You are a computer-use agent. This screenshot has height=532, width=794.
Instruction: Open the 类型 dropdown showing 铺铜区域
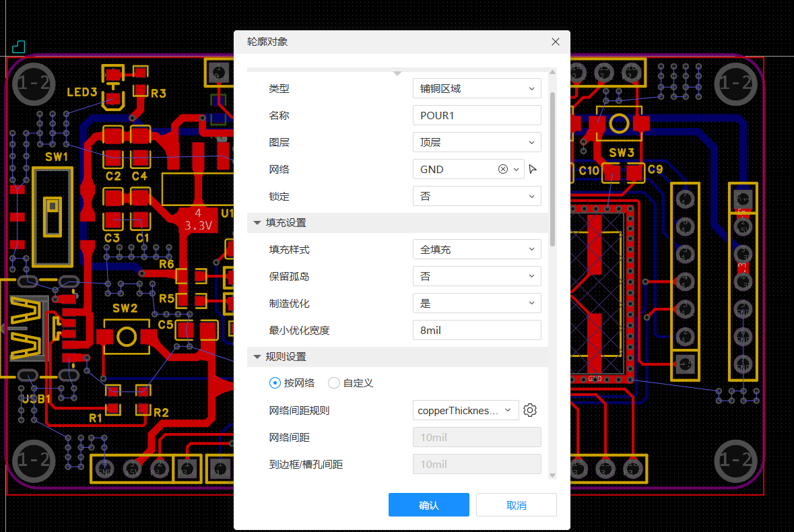click(x=477, y=89)
